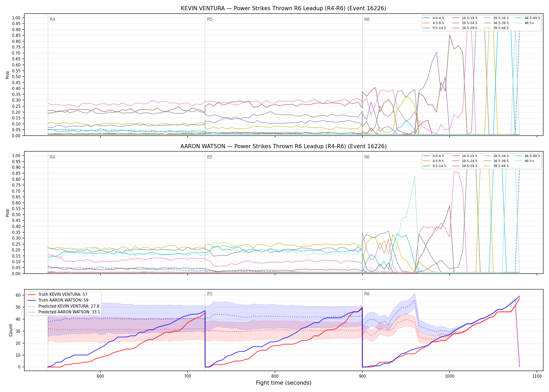549x392 pixels.
Task: Click olive 39.5-44.5 legend line in Watson chart
Action: click(x=487, y=166)
